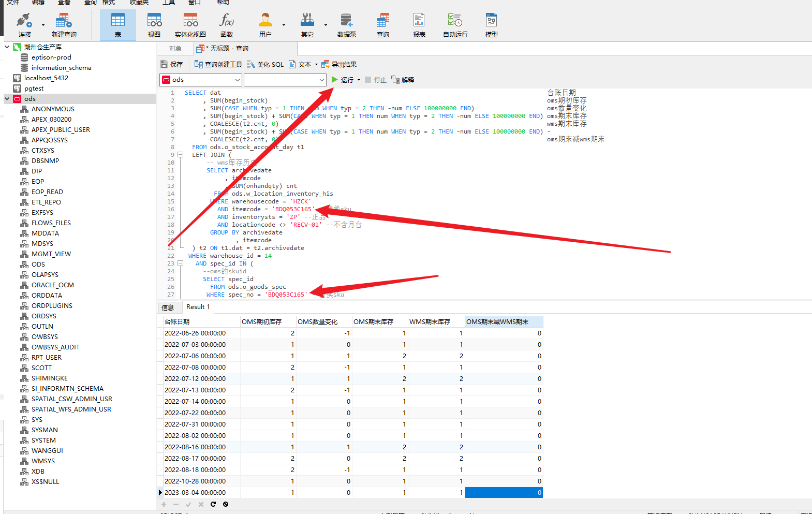The image size is (812, 514).
Task: Open 新建查询 (New Query) from the toolbar
Action: click(64, 24)
